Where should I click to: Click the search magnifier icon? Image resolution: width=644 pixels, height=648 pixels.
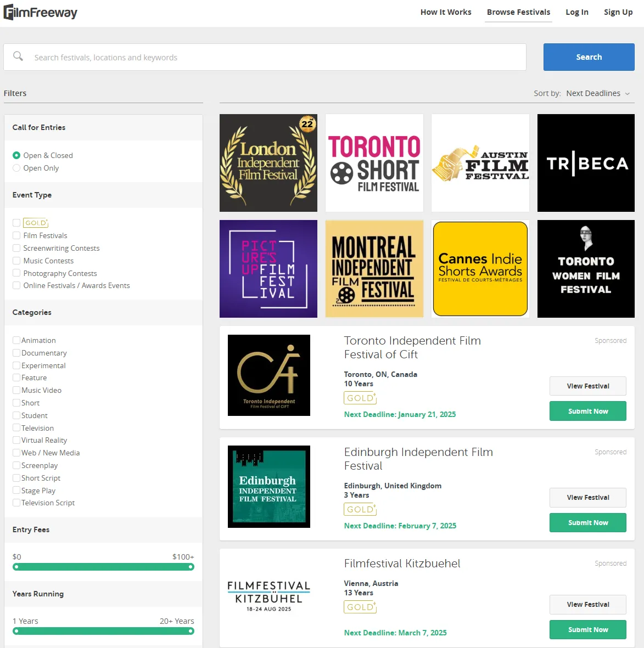click(x=18, y=57)
